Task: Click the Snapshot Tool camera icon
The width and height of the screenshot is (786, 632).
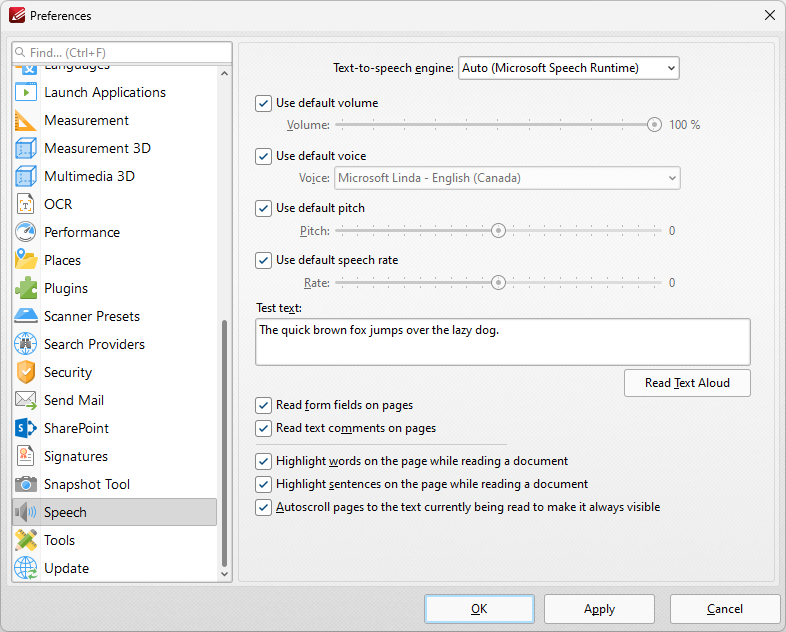Action: click(26, 484)
